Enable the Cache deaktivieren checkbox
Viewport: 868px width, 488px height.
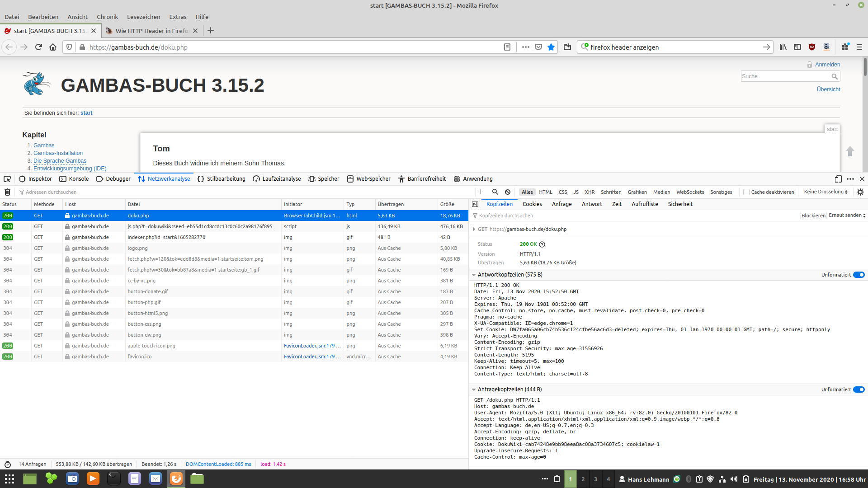point(746,192)
